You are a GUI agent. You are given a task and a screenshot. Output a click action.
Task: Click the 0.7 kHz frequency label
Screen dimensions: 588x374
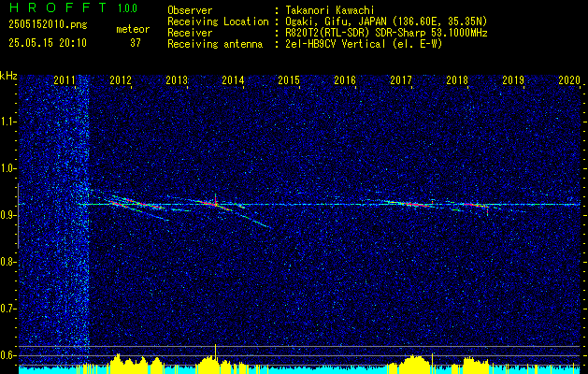(7, 309)
